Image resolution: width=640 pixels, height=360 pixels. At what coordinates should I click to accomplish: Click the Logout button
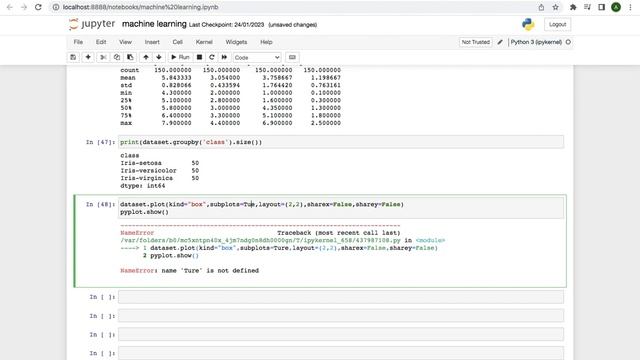(x=557, y=24)
